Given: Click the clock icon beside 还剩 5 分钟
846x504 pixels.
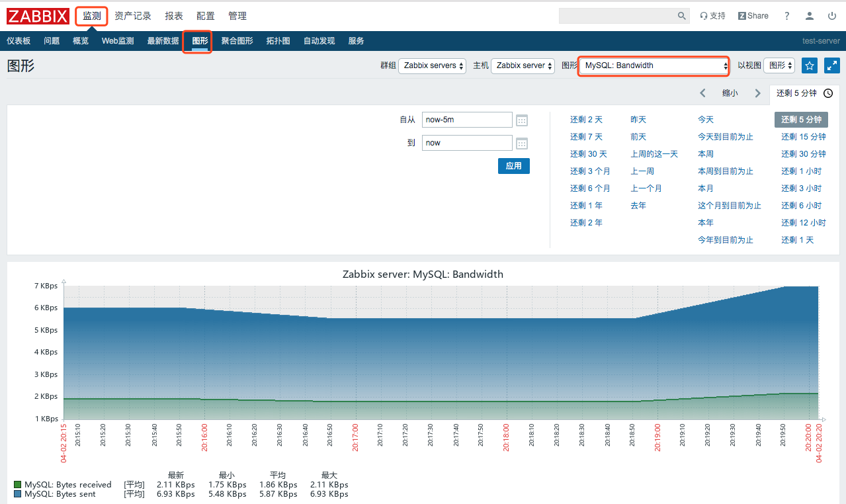Looking at the screenshot, I should [828, 93].
